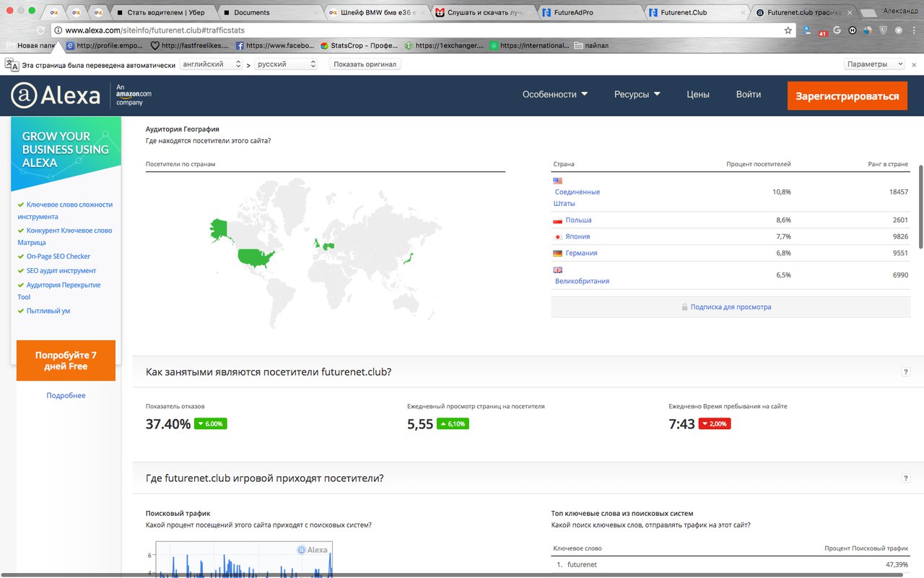Click SEO аудит инструмент link
Image resolution: width=924 pixels, height=578 pixels.
point(61,271)
